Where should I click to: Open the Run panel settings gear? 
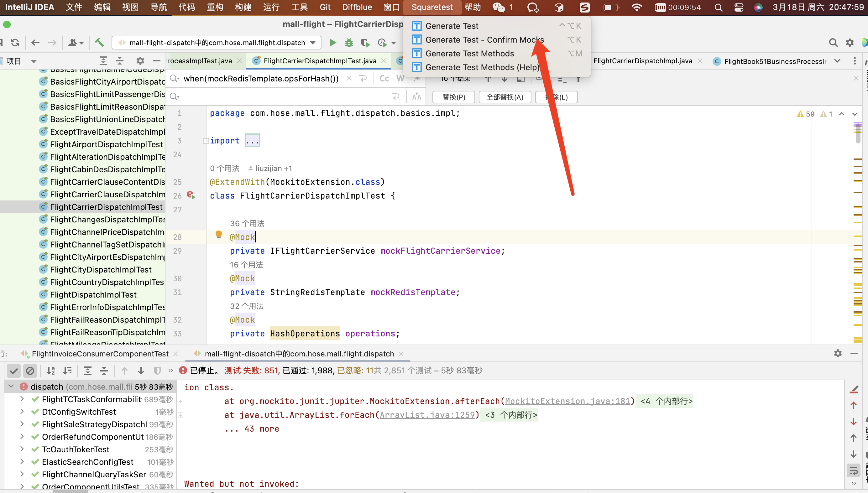pyautogui.click(x=838, y=354)
